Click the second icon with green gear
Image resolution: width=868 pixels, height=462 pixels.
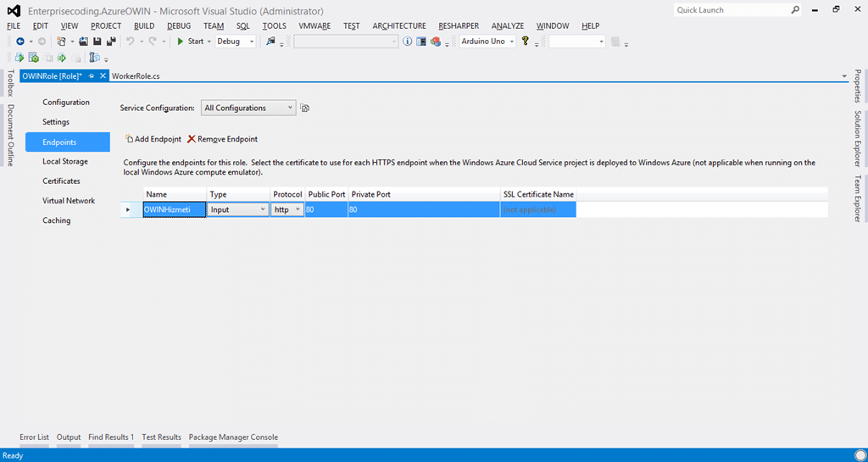click(x=34, y=58)
